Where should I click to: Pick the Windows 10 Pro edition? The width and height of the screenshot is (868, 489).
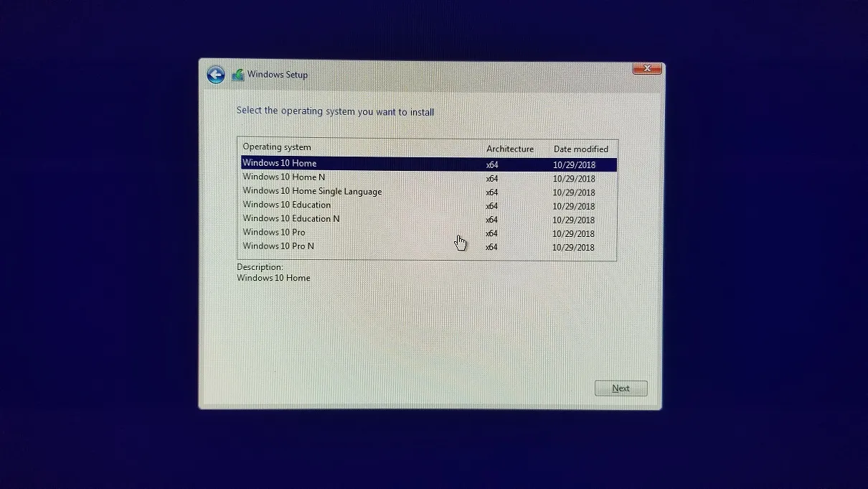click(429, 233)
